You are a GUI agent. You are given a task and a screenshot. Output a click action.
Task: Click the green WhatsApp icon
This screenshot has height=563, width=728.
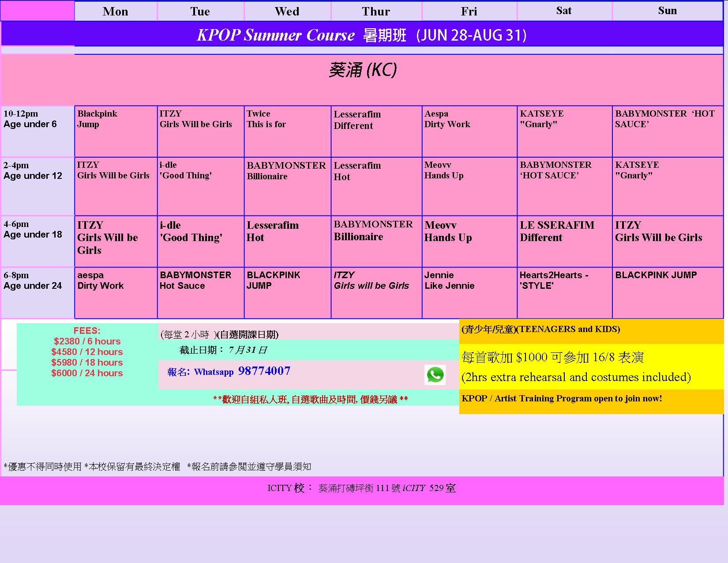435,375
